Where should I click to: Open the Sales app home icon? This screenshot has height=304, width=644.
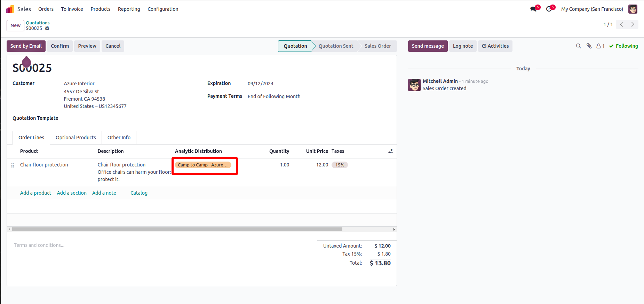point(10,9)
